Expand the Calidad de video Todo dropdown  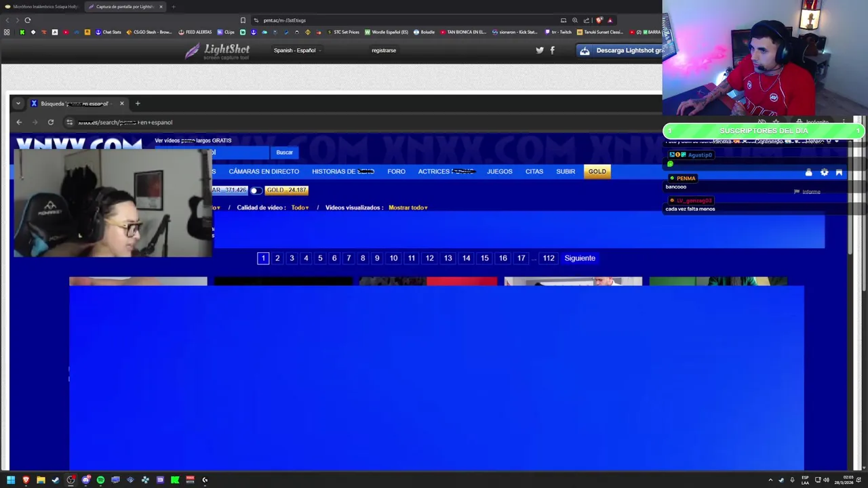pyautogui.click(x=300, y=207)
